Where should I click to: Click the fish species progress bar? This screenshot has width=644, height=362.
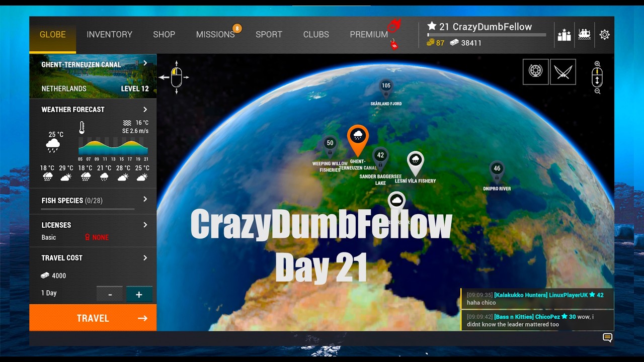click(x=88, y=209)
